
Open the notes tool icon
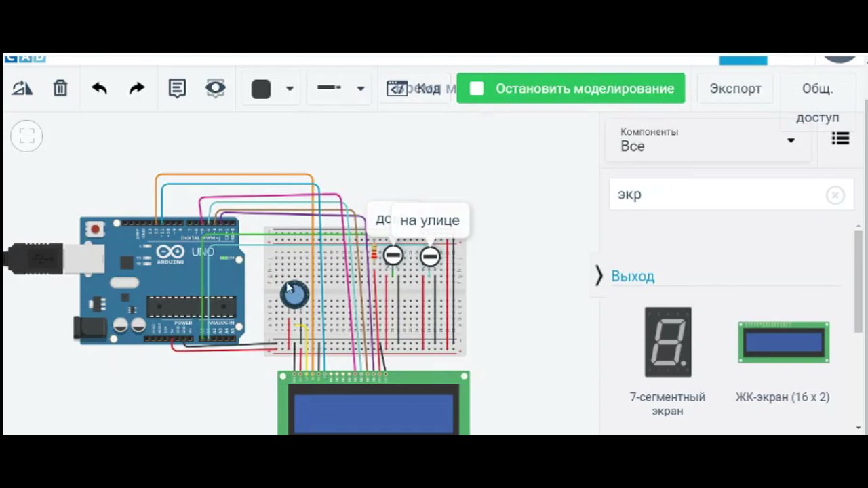(177, 88)
